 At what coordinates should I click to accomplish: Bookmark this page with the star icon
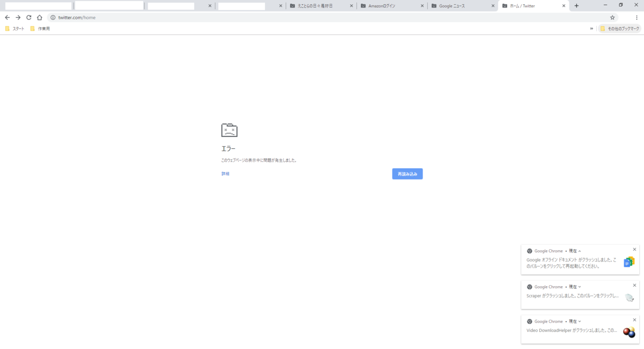(x=612, y=17)
